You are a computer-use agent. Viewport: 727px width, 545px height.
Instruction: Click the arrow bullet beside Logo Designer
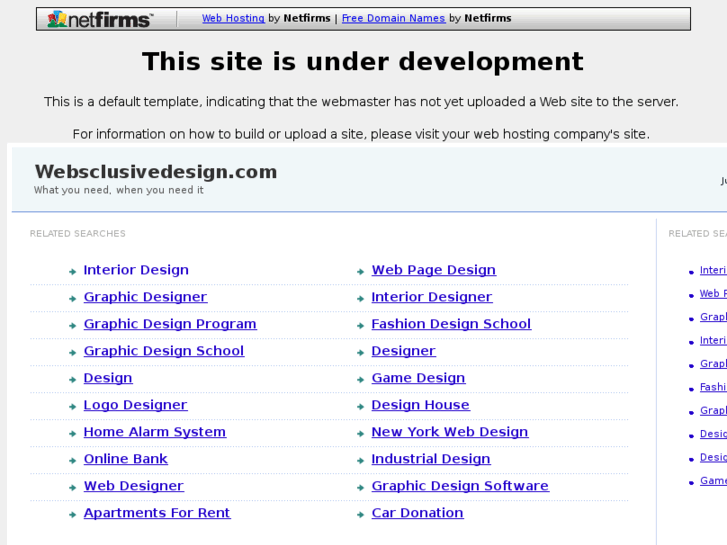click(72, 407)
